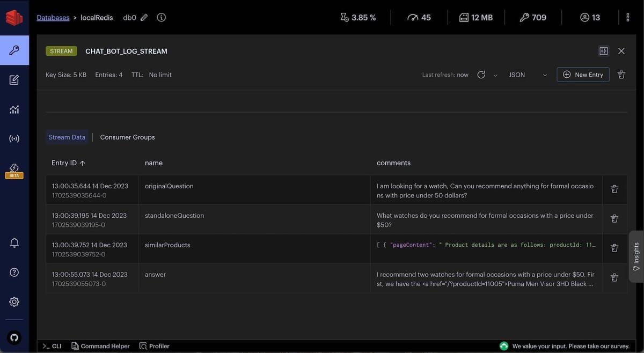Open the JSON format dropdown

[x=528, y=75]
